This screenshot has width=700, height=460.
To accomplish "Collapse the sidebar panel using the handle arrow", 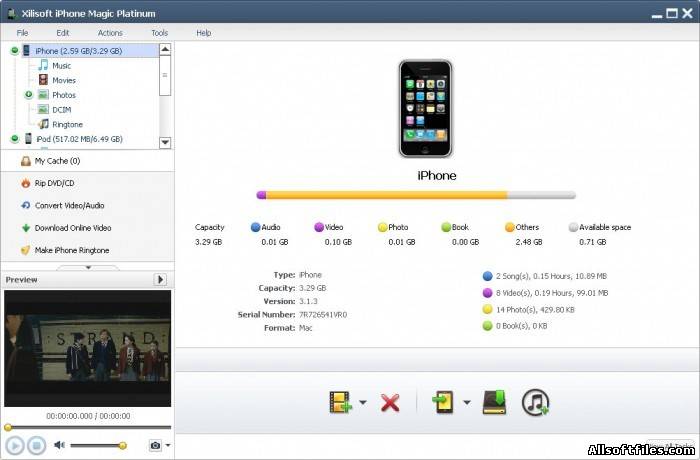I will (88, 268).
